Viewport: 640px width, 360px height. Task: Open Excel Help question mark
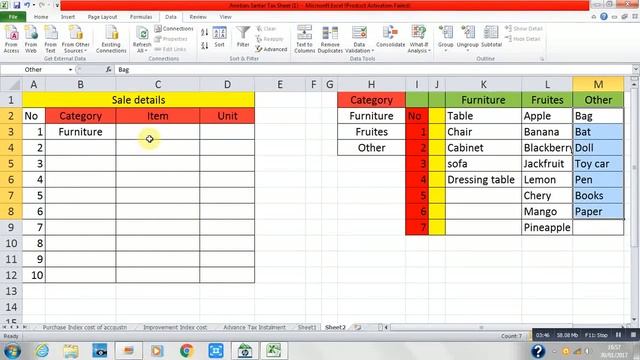tap(604, 17)
